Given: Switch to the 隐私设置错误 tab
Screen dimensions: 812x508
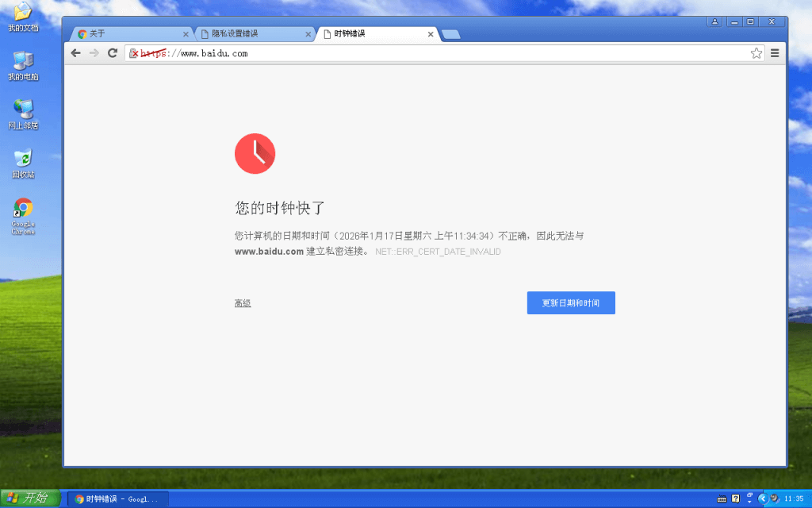Looking at the screenshot, I should tap(254, 33).
